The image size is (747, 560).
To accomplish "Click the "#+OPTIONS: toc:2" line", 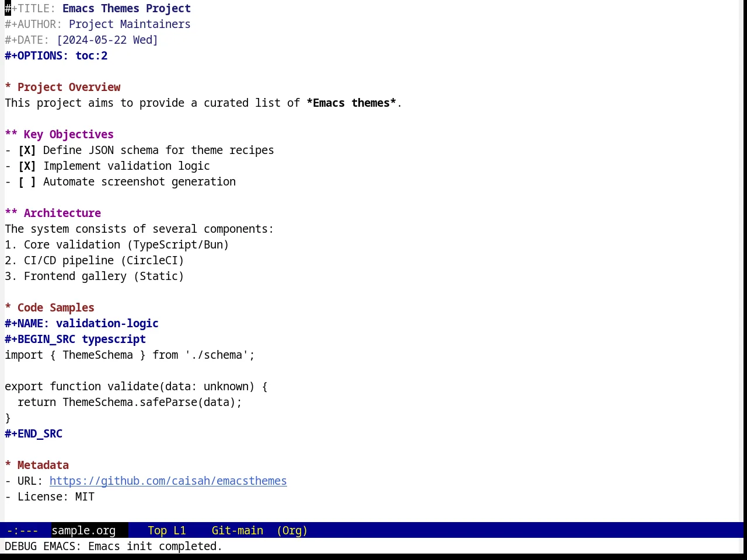I will point(56,56).
